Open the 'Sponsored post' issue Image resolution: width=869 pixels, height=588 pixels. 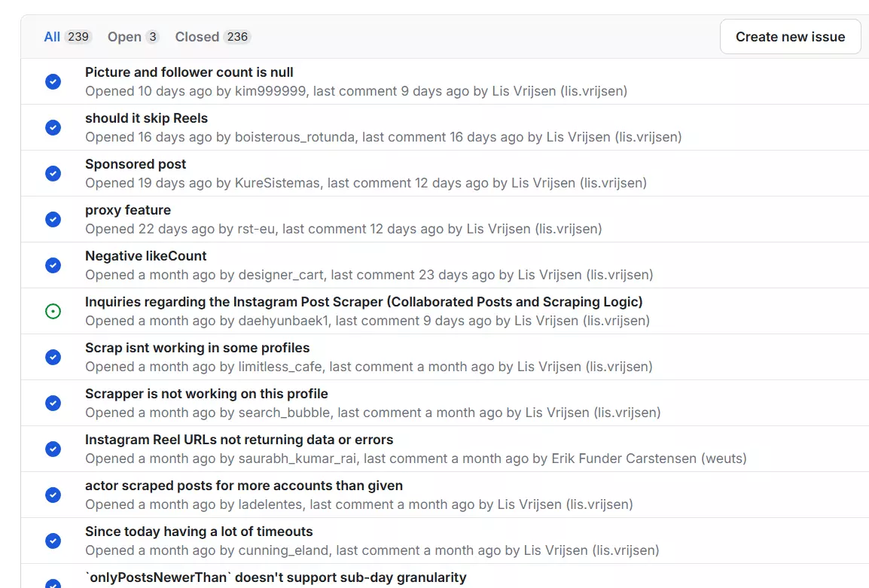tap(136, 164)
